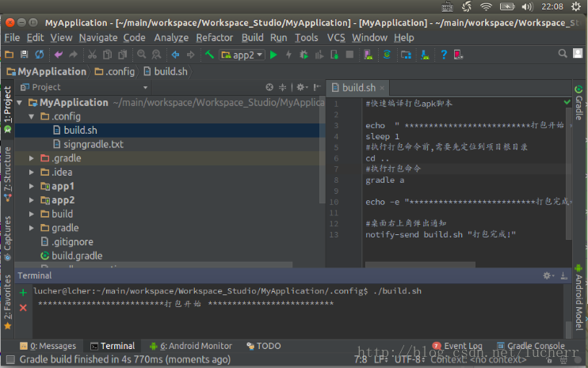588x368 pixels.
Task: Open the 0: Messages tool window button
Action: click(48, 346)
